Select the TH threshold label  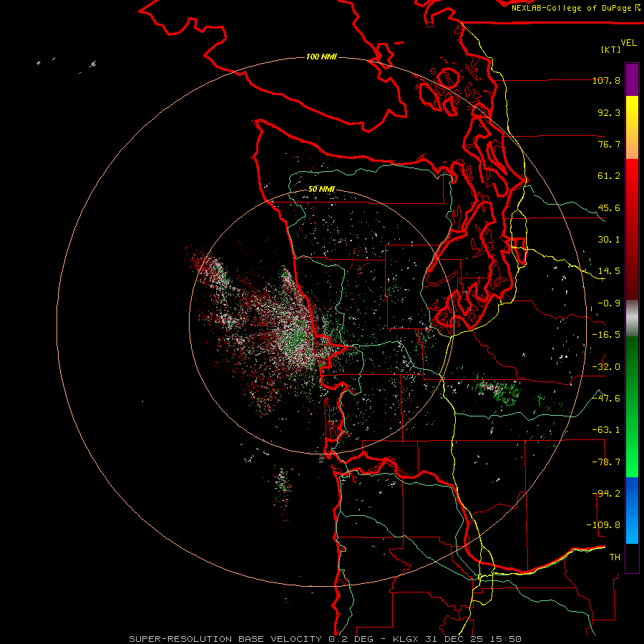[615, 557]
